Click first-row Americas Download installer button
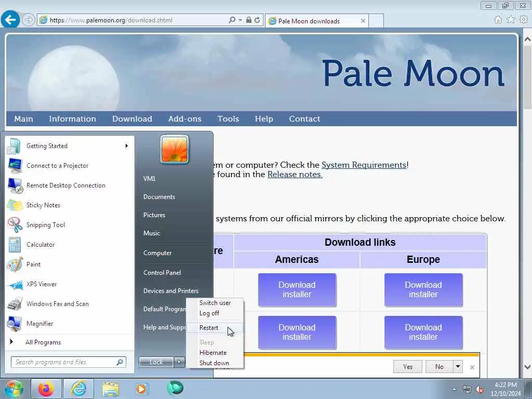The width and height of the screenshot is (532, 399). coord(297,290)
